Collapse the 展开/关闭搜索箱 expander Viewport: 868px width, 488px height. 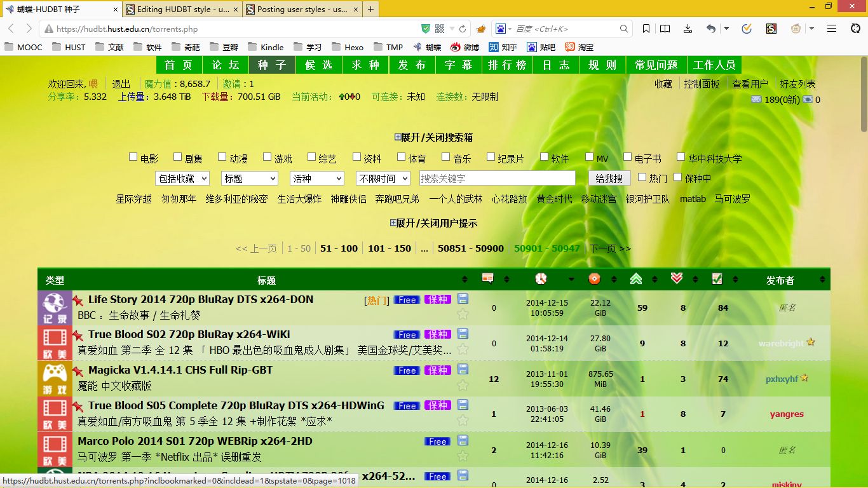point(433,137)
